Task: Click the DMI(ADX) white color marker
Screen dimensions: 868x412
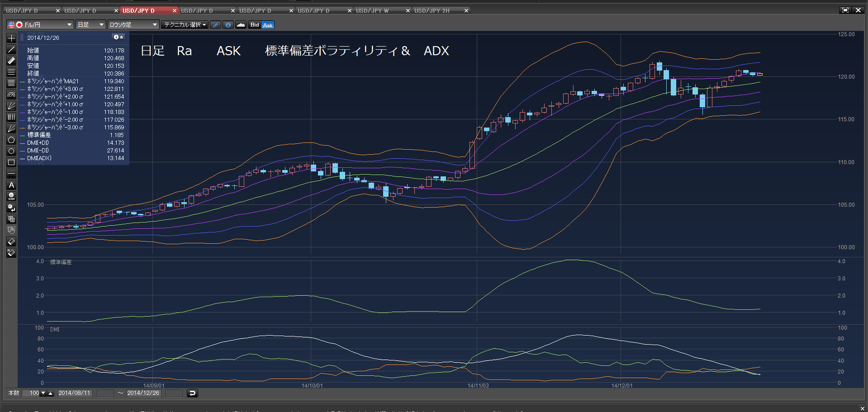Action: pos(22,158)
